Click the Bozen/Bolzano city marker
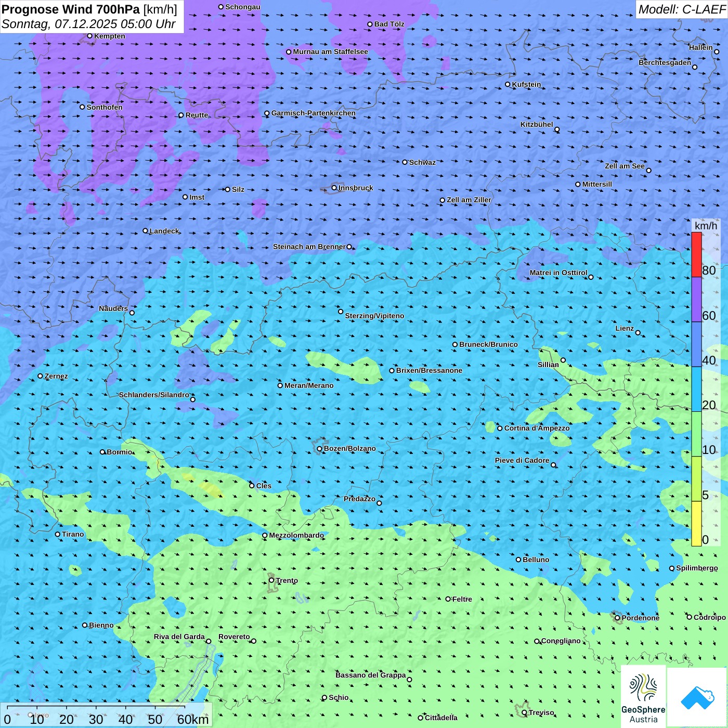This screenshot has height=728, width=728. click(x=320, y=448)
